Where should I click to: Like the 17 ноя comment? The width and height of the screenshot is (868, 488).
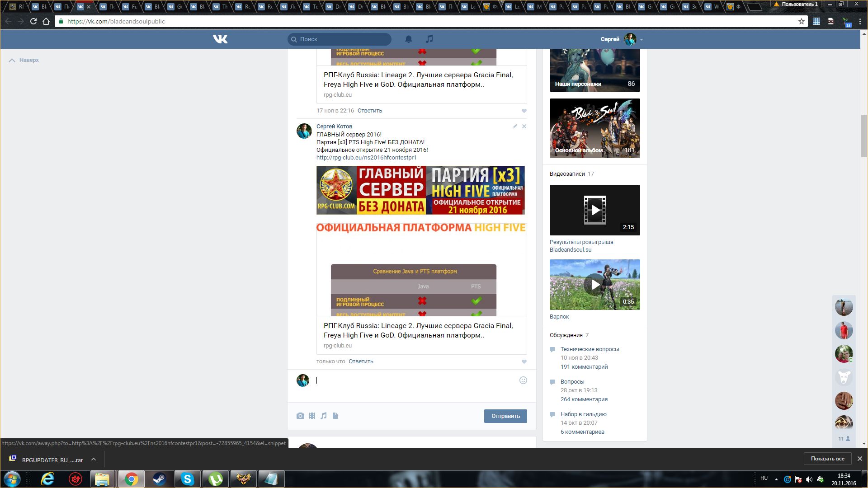pos(524,111)
